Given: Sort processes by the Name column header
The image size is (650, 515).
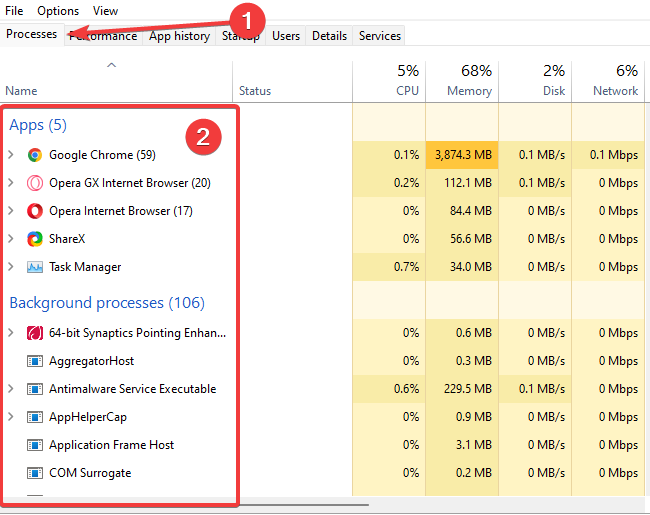Looking at the screenshot, I should (116, 82).
